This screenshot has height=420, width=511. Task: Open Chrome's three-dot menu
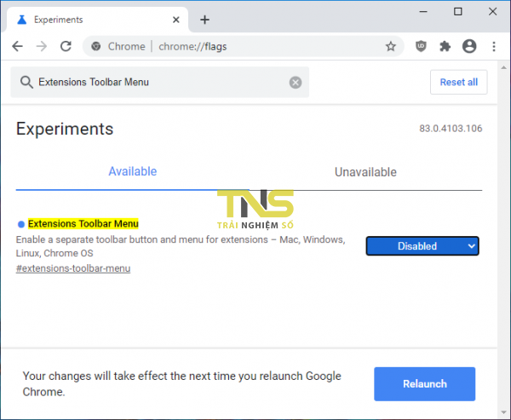tap(494, 46)
